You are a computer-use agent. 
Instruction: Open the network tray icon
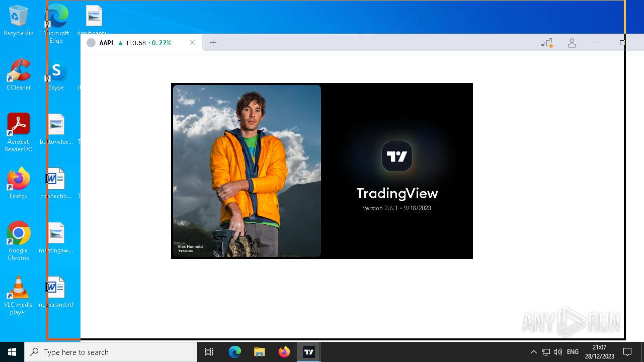(546, 352)
